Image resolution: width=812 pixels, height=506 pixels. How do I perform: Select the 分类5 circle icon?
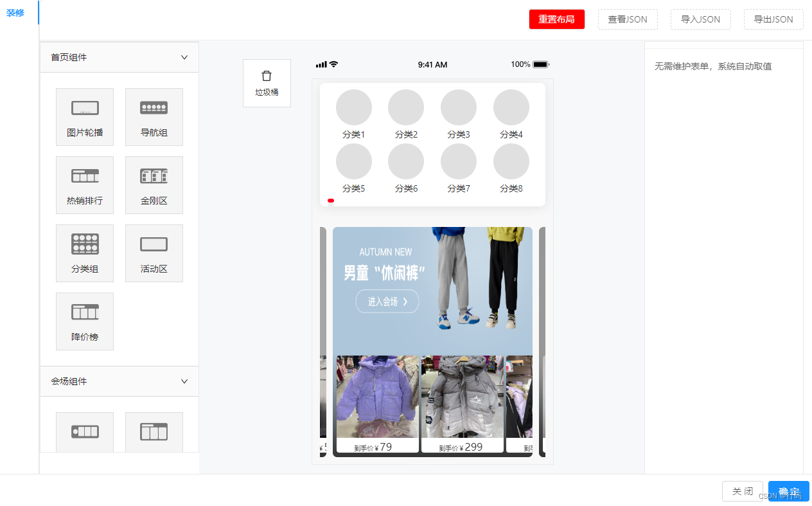(x=354, y=161)
